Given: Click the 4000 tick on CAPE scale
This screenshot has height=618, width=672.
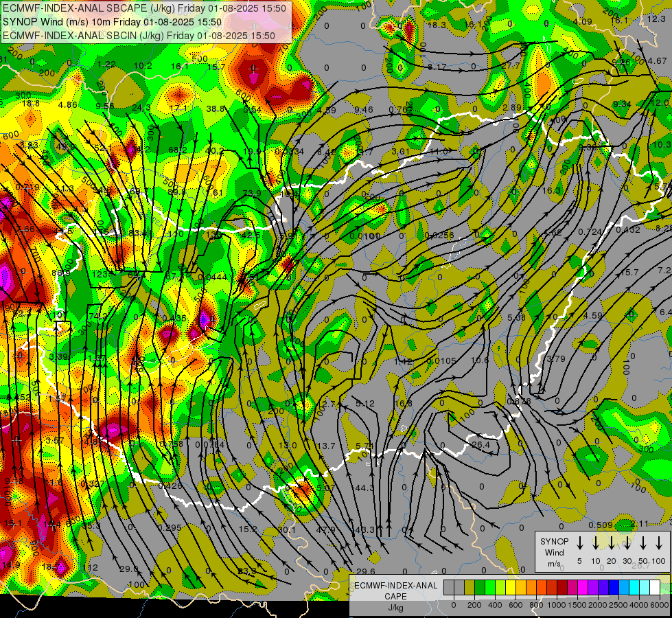Looking at the screenshot, I should 639,605.
